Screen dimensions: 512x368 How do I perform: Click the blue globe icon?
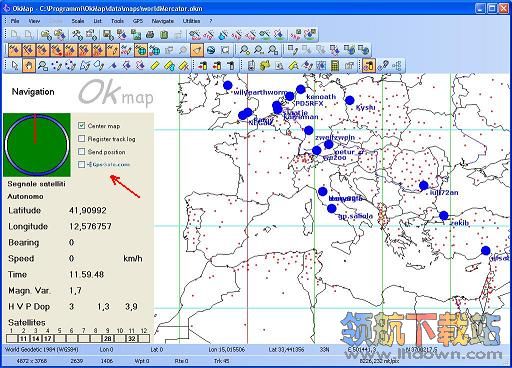[x=211, y=50]
